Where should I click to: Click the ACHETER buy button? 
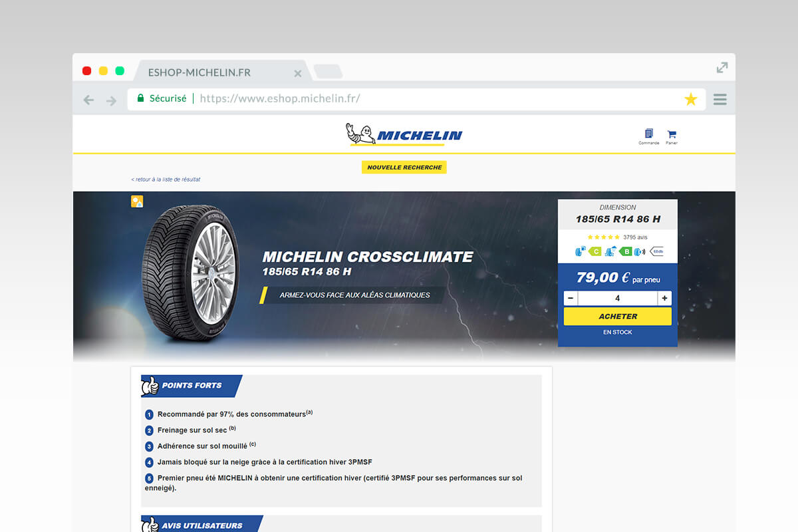click(x=618, y=317)
